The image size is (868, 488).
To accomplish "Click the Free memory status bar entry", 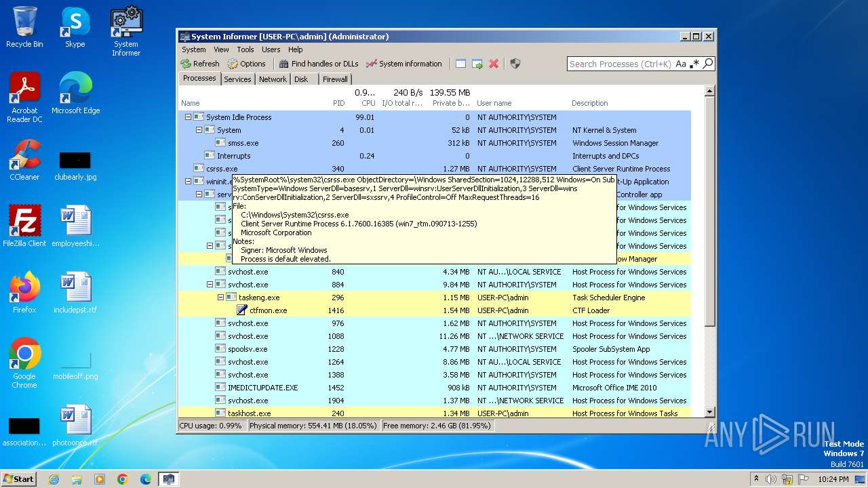I will [437, 426].
